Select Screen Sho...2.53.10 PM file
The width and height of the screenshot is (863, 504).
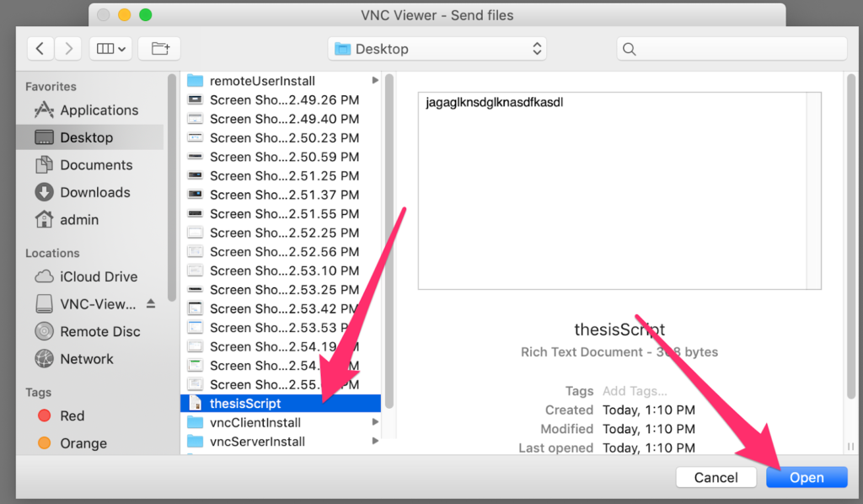click(x=281, y=271)
